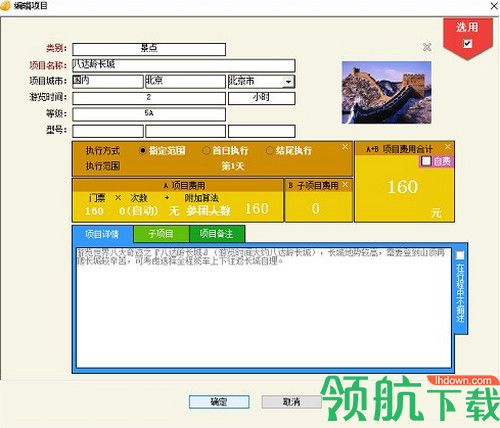Open the 项目备注 tab

217,234
